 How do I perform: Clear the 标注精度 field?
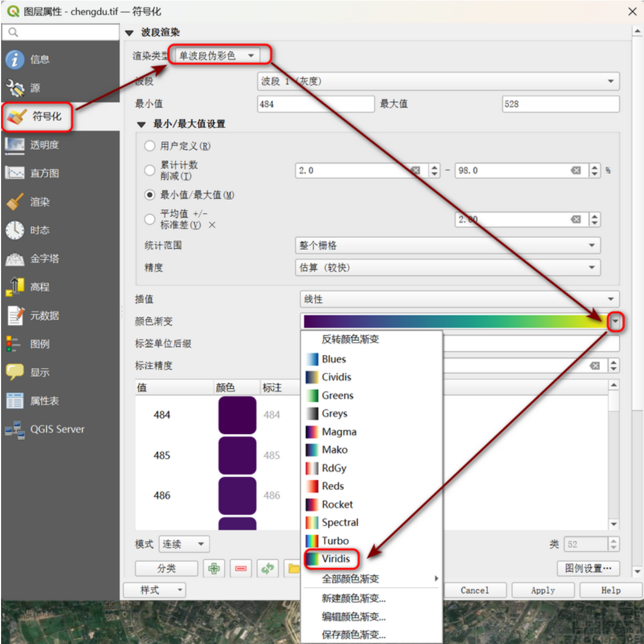click(595, 366)
